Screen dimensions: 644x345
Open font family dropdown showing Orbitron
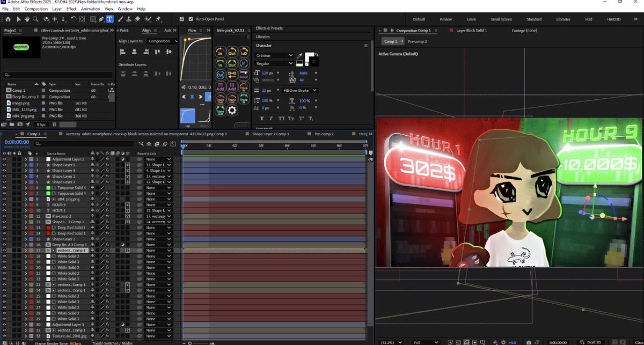coord(275,55)
